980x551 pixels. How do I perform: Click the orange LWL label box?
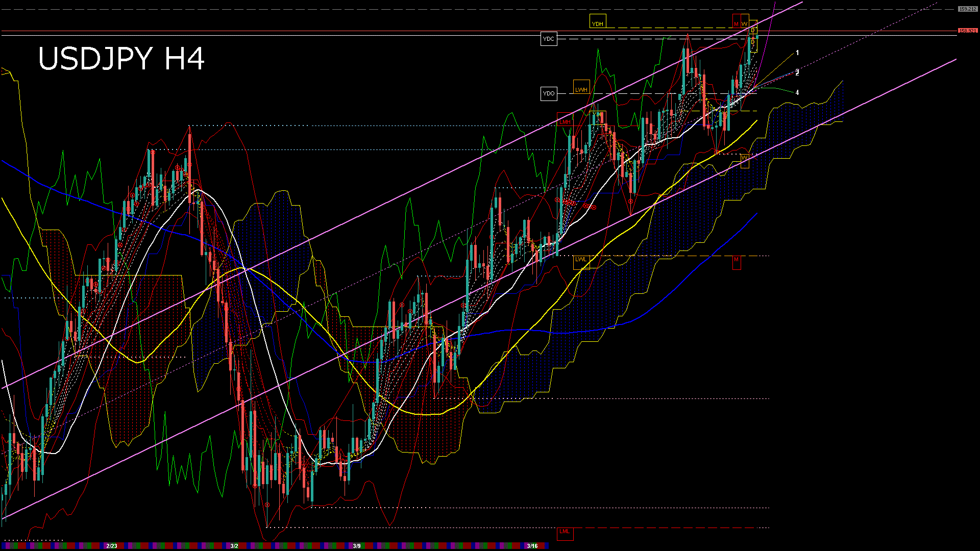(x=581, y=261)
